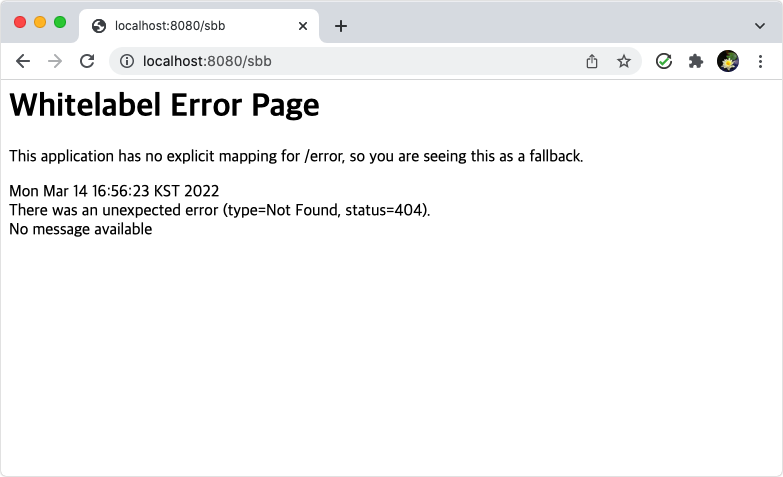Viewport: 783px width, 477px height.
Task: Close window with red traffic light
Action: 20,22
